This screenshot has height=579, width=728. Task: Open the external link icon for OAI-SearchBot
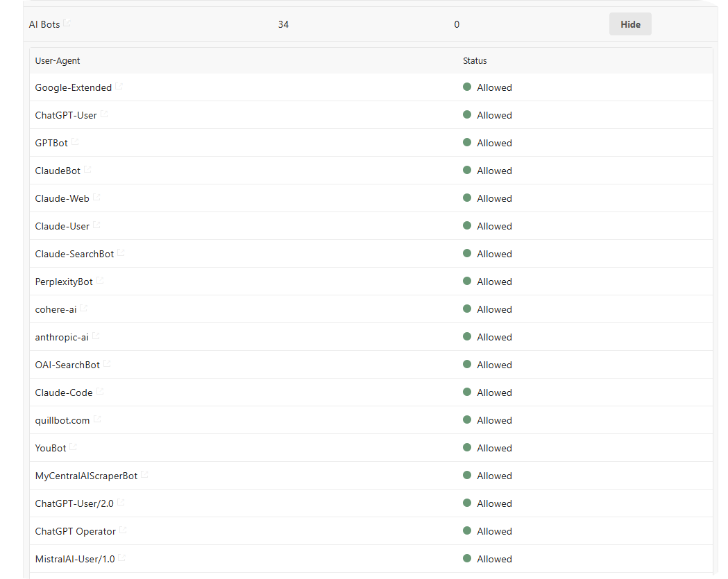tap(108, 364)
